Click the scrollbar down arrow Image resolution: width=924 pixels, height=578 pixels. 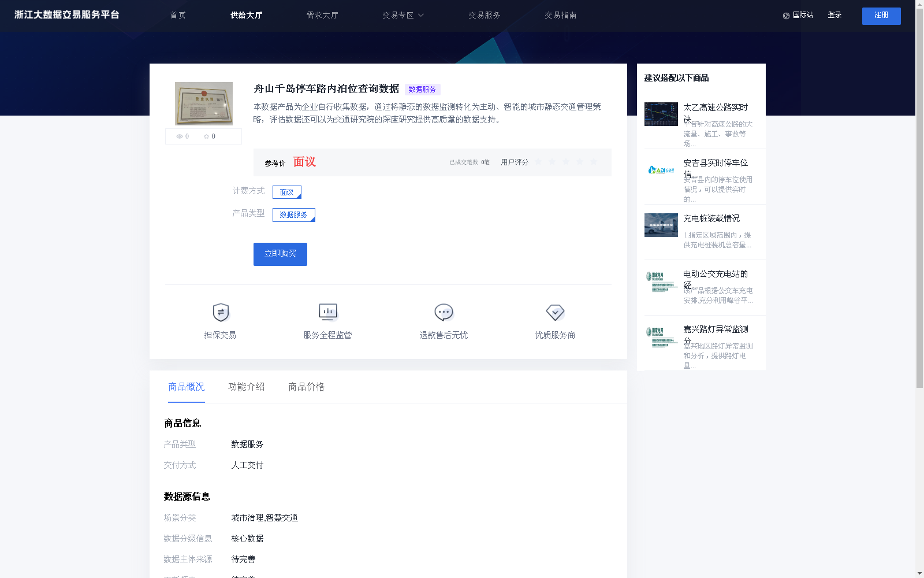(x=919, y=574)
